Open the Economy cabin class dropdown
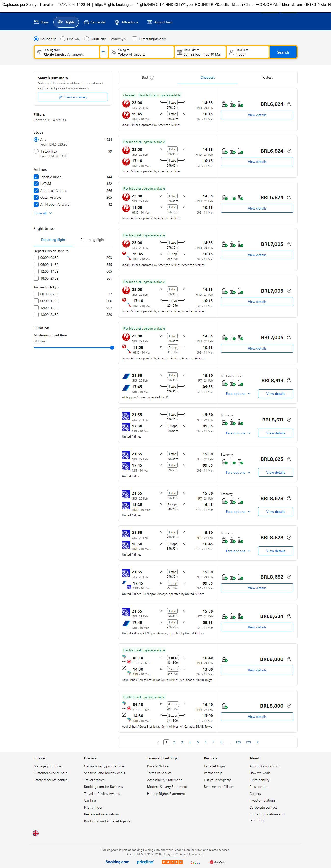The height and width of the screenshot is (868, 331). [x=118, y=39]
